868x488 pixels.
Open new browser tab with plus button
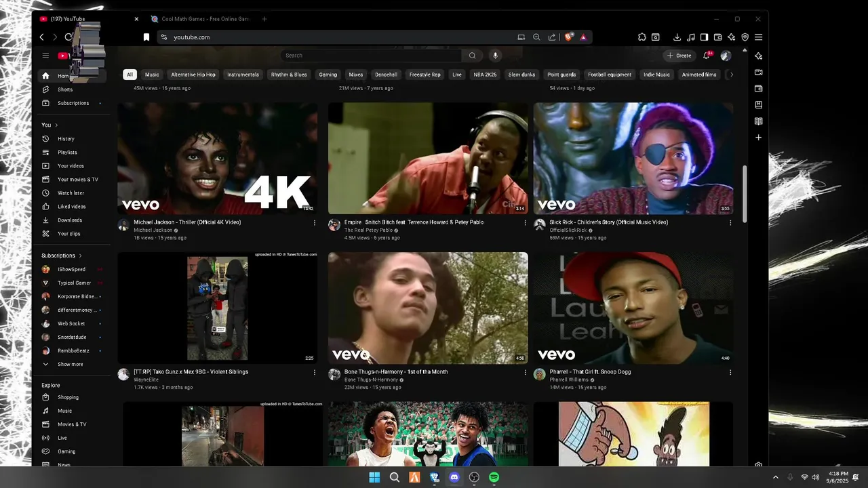tap(264, 19)
